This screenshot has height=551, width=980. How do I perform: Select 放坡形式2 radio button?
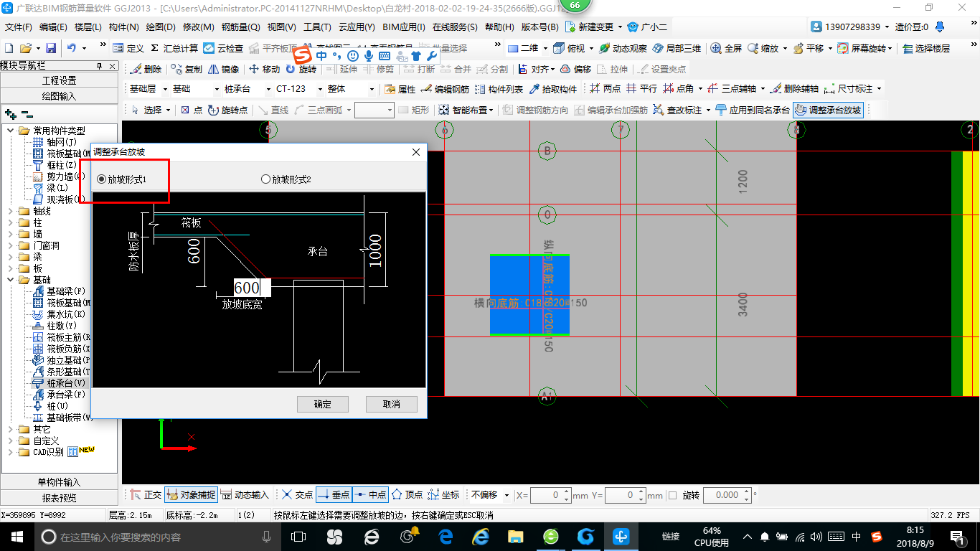point(286,179)
